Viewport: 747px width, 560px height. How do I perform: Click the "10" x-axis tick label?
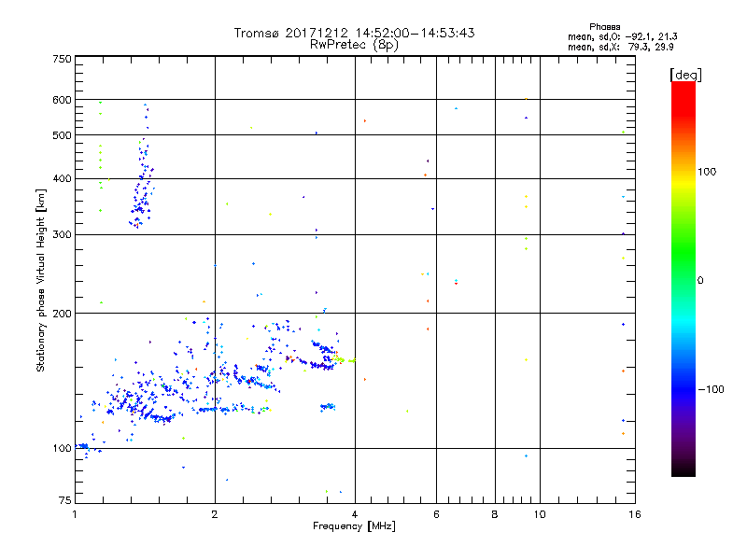(x=540, y=514)
